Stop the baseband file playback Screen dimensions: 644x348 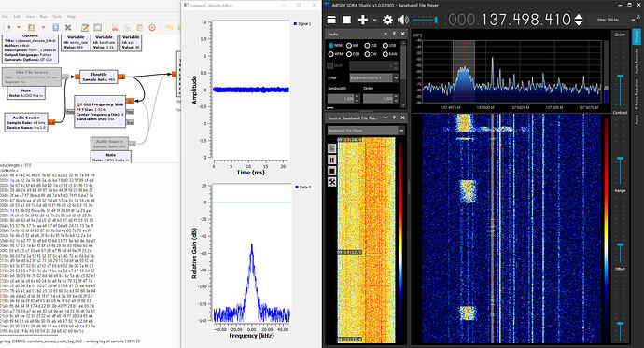point(332,171)
